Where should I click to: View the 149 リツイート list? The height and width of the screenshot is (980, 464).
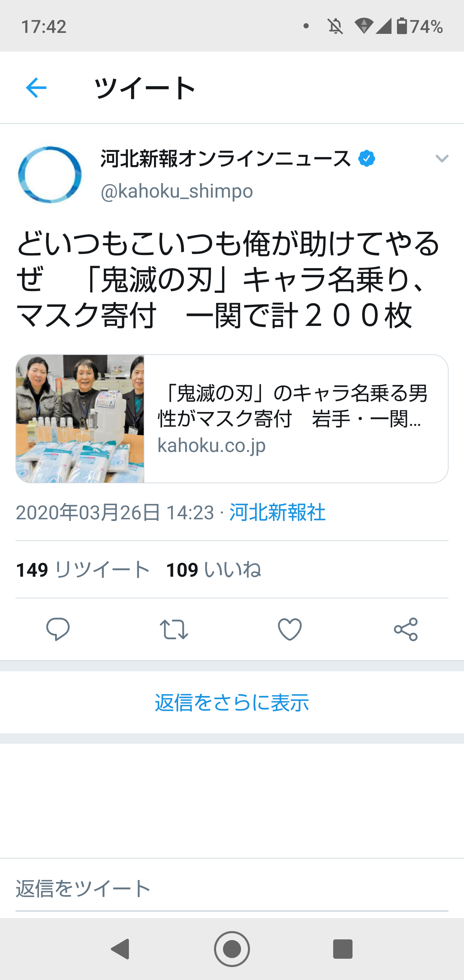pyautogui.click(x=83, y=570)
